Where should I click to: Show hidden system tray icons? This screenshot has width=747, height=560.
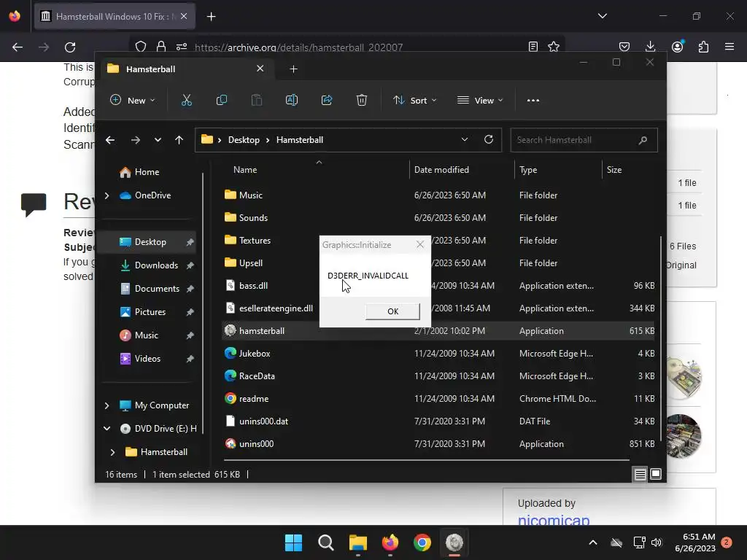point(593,542)
